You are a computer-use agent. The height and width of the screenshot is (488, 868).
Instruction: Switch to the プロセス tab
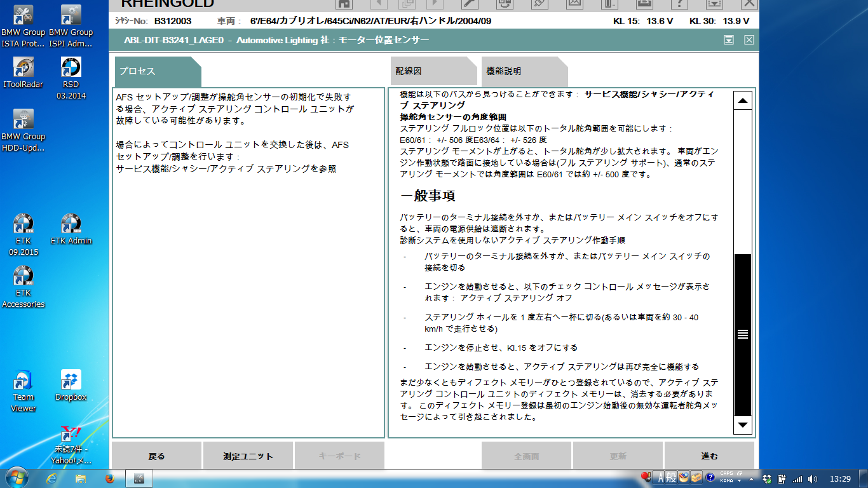(x=158, y=71)
